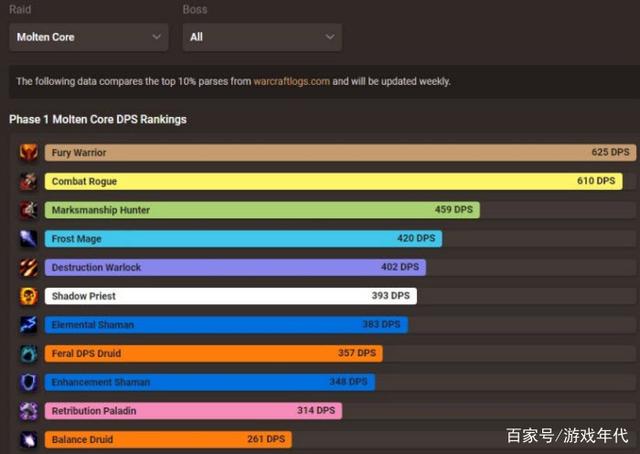640x454 pixels.
Task: Click the white Shadow Priest bar
Action: 230,296
